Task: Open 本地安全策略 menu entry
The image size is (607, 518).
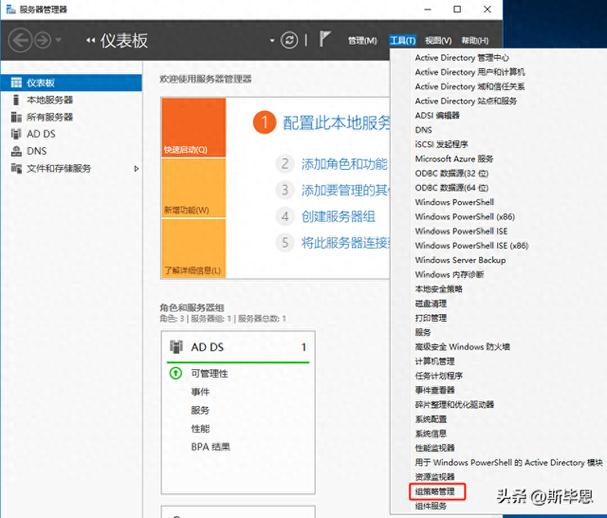Action: pos(439,289)
